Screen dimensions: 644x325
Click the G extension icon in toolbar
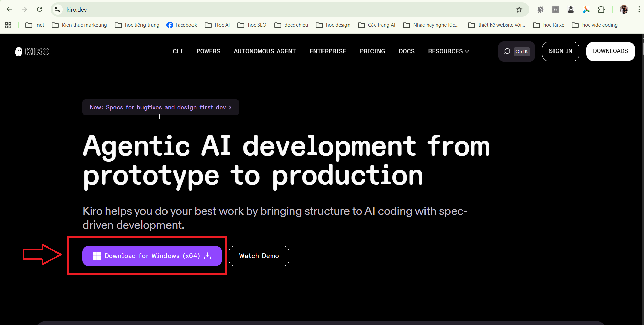(556, 9)
